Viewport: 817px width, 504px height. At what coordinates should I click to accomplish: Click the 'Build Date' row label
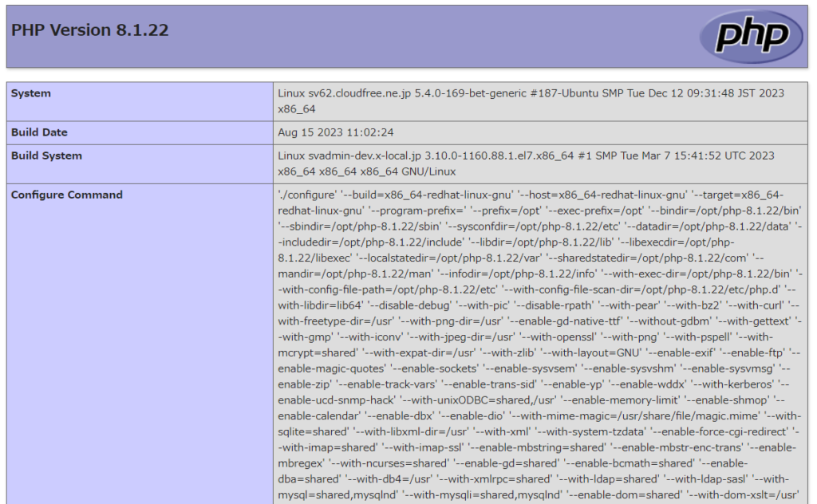tap(38, 132)
